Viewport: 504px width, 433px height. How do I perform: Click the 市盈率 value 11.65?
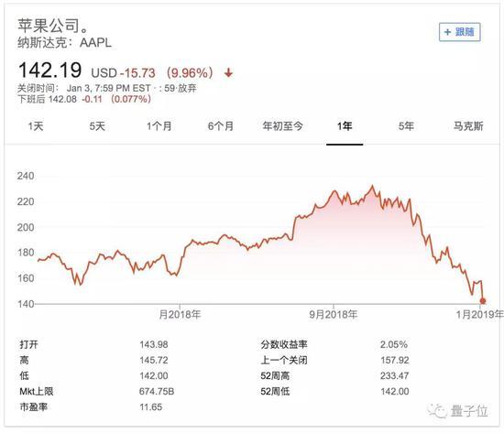151,407
